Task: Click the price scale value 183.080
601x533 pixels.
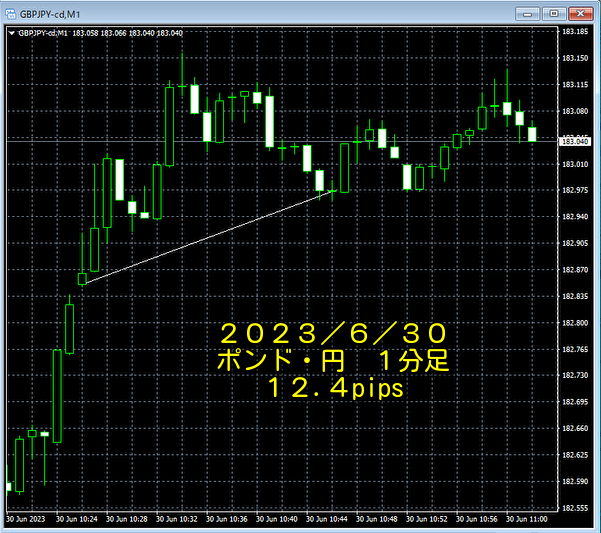Action: click(575, 111)
